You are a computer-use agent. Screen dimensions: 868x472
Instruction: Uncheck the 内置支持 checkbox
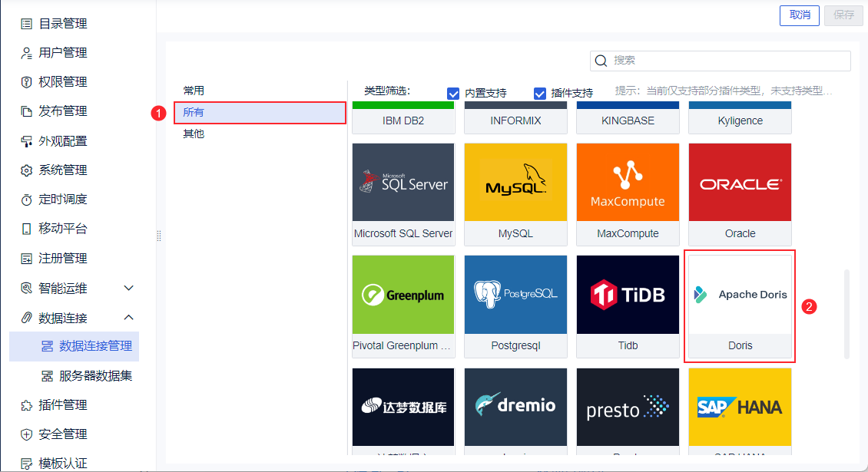[453, 94]
